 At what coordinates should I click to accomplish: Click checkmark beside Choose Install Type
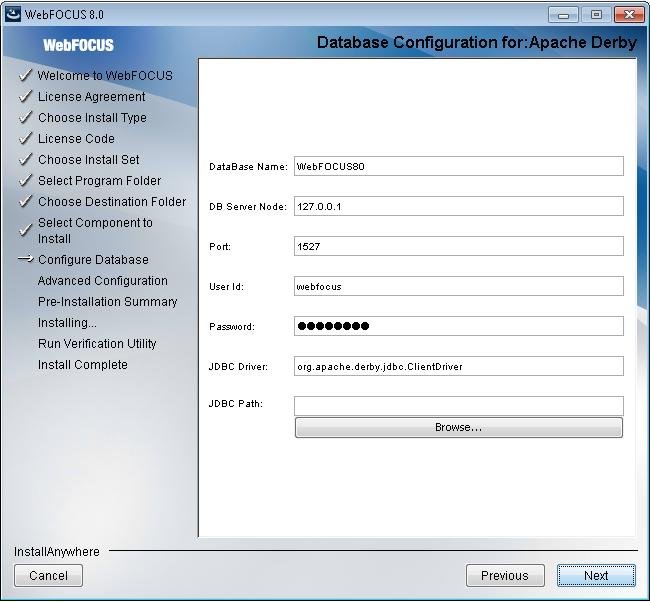tap(25, 117)
